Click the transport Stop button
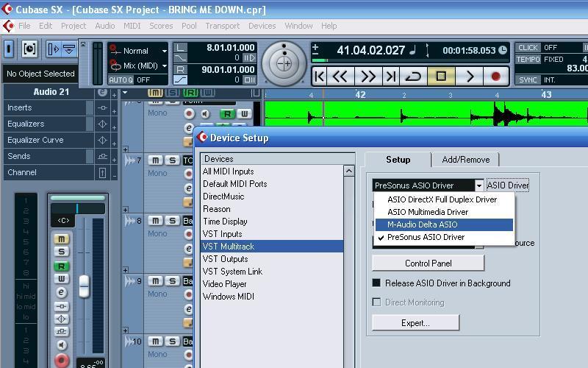 point(441,77)
